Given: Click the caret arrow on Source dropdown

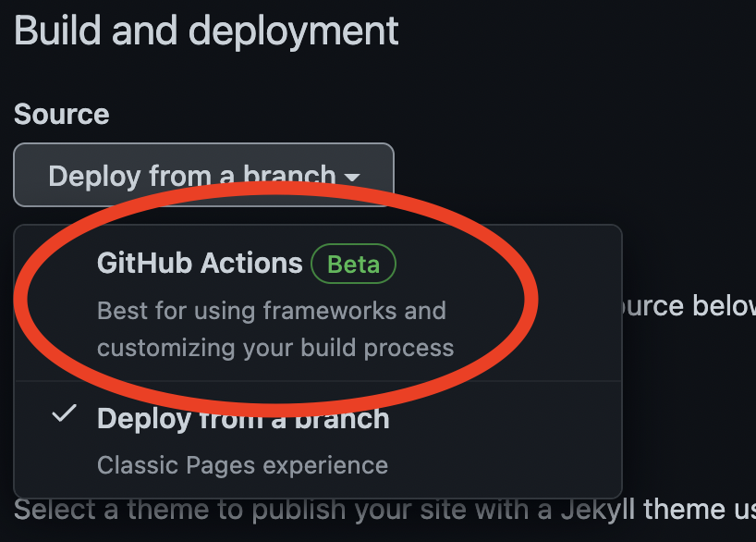Looking at the screenshot, I should pos(352,177).
